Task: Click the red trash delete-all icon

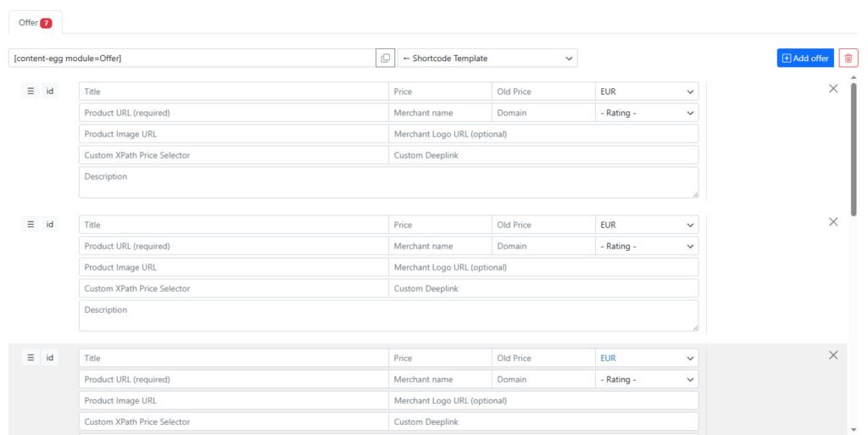Action: [849, 59]
